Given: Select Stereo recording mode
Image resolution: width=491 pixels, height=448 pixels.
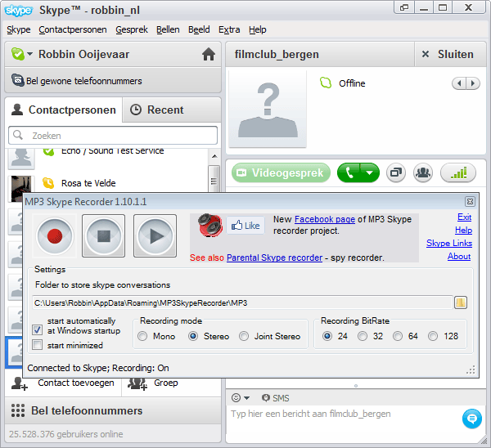Looking at the screenshot, I should click(x=193, y=336).
